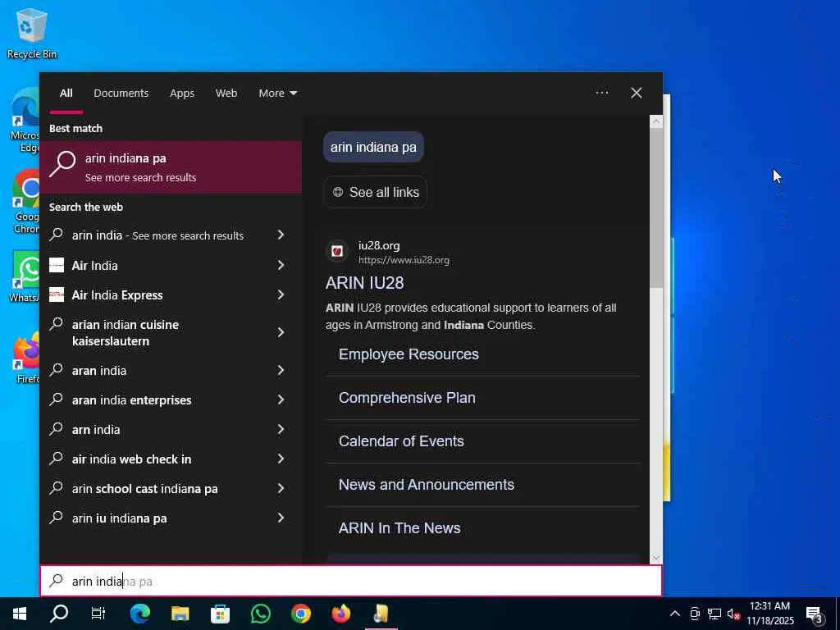Open the News and Announcements link

[x=427, y=484]
